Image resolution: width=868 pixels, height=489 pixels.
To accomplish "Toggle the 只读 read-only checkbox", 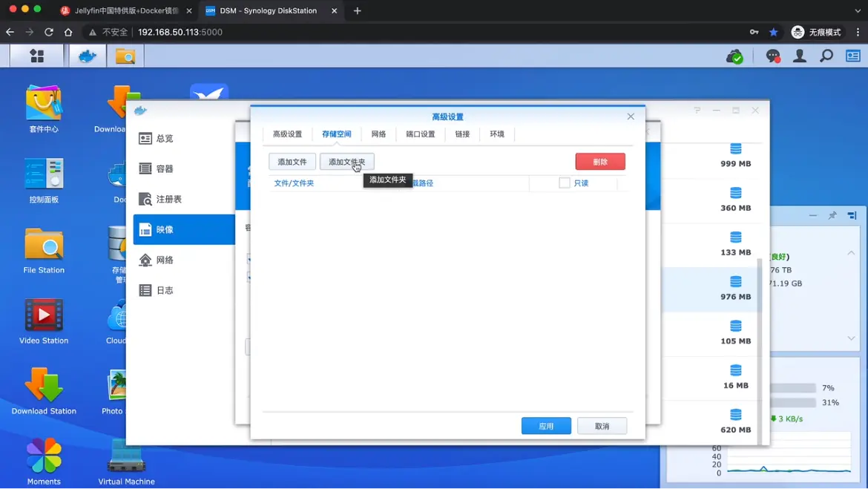I will click(x=565, y=183).
